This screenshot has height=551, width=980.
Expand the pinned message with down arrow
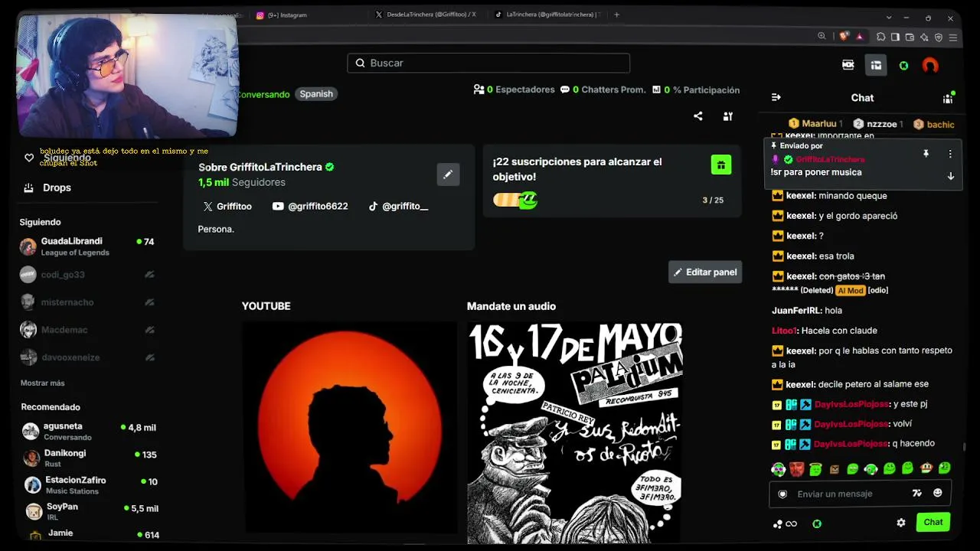950,176
